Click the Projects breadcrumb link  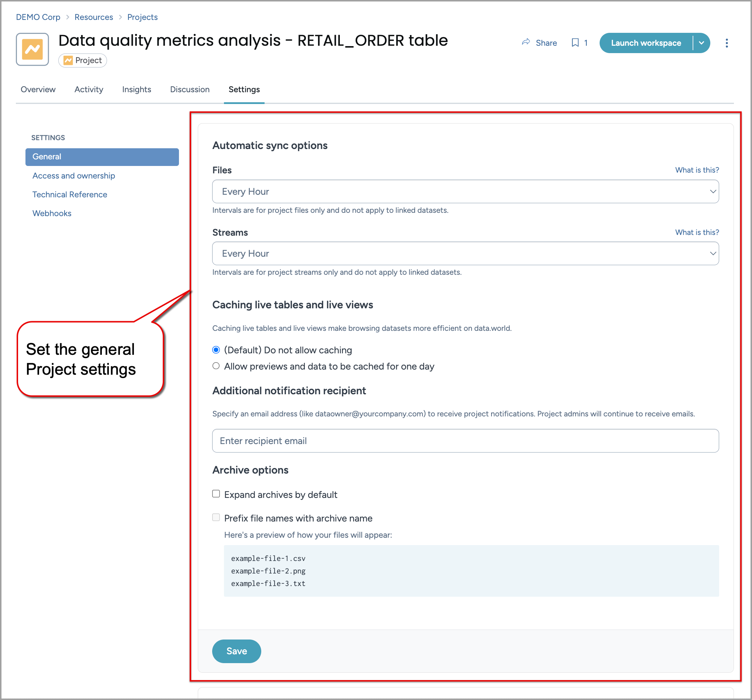point(142,17)
